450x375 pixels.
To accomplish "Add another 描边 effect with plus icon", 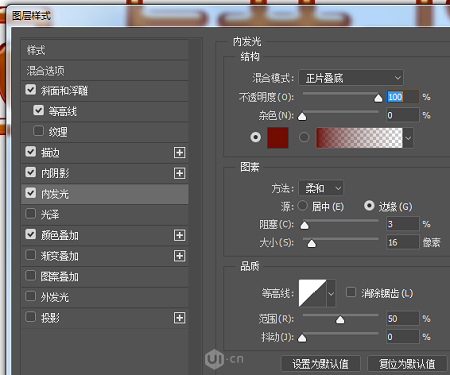I will coord(179,153).
